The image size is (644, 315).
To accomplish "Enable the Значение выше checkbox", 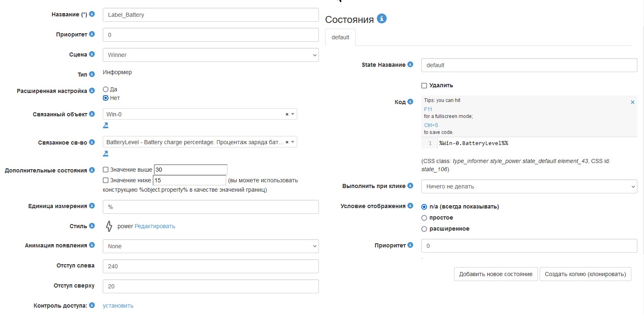I will 106,170.
